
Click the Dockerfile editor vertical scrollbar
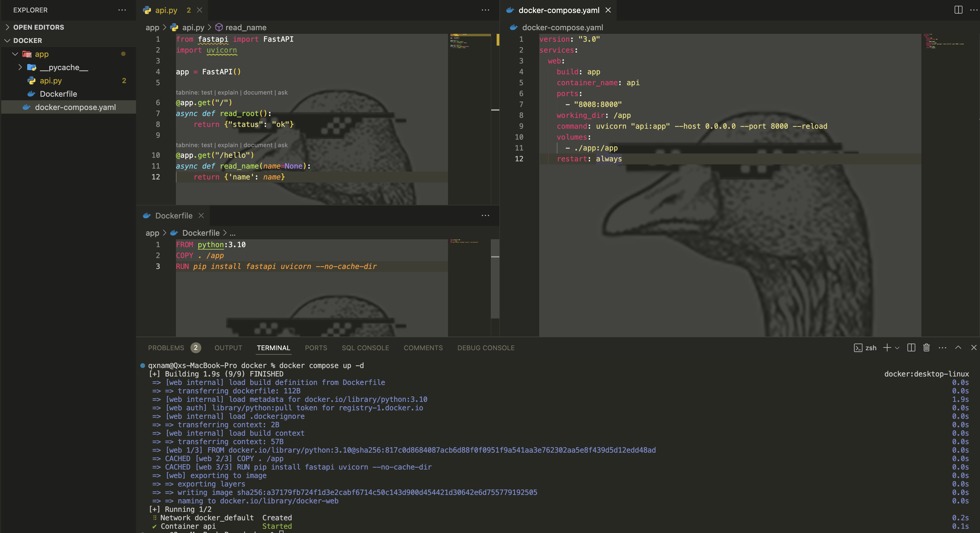(x=495, y=279)
